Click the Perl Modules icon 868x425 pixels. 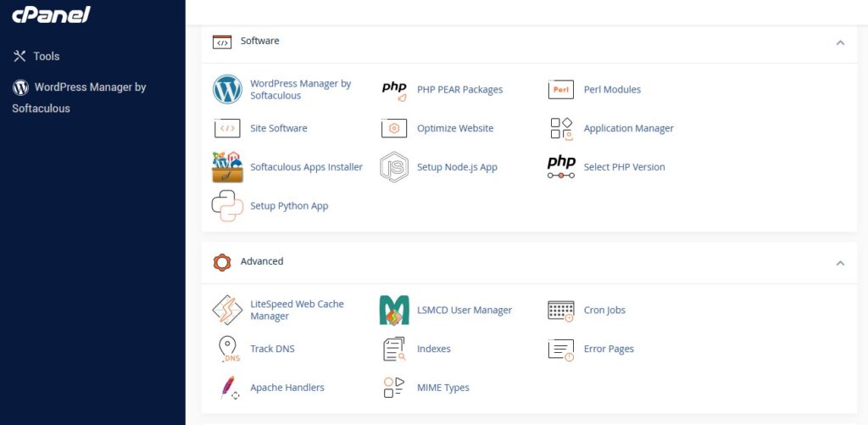[x=561, y=90]
